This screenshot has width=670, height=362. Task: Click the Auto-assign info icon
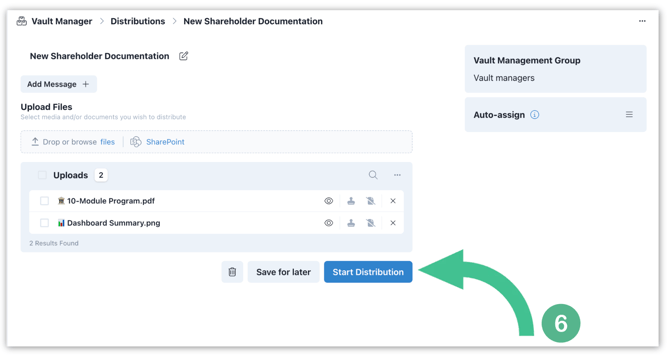coord(535,115)
